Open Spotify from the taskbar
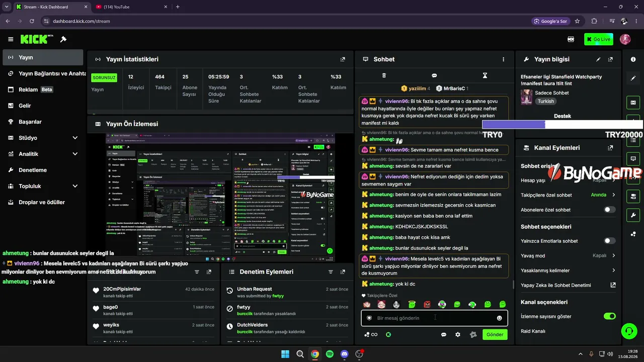The height and width of the screenshot is (362, 644). coord(330,354)
